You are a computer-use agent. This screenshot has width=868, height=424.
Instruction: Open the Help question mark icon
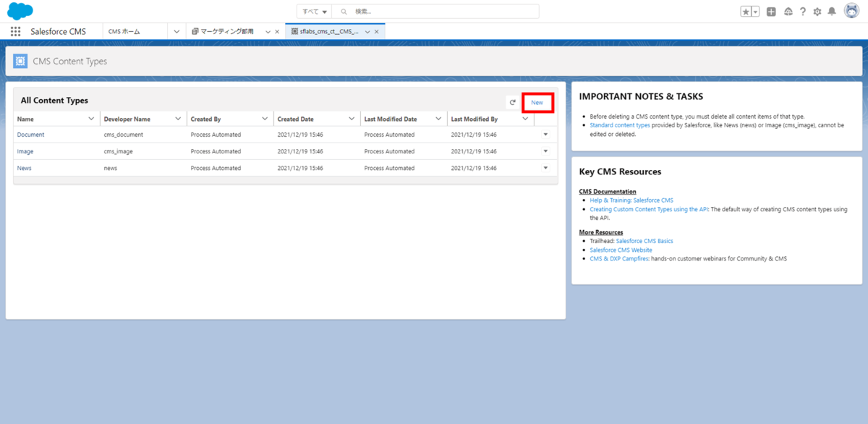[x=803, y=12]
